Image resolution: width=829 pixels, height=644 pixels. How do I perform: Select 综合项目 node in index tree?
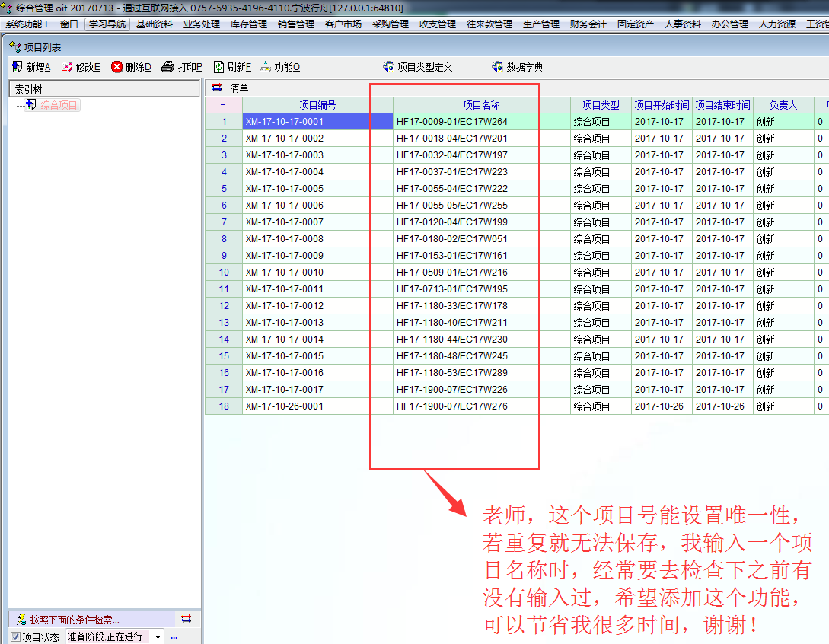tap(59, 105)
